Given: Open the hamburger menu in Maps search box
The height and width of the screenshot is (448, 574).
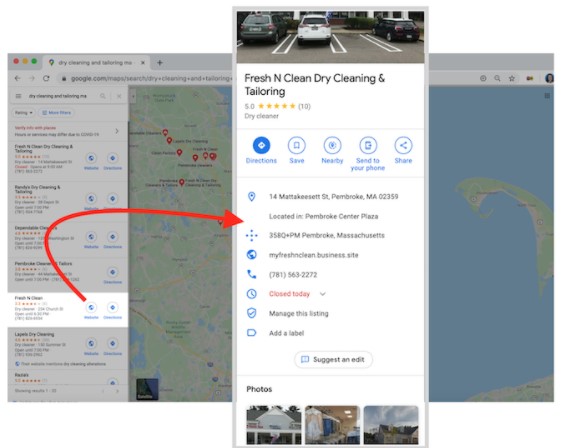Looking at the screenshot, I should pyautogui.click(x=18, y=96).
